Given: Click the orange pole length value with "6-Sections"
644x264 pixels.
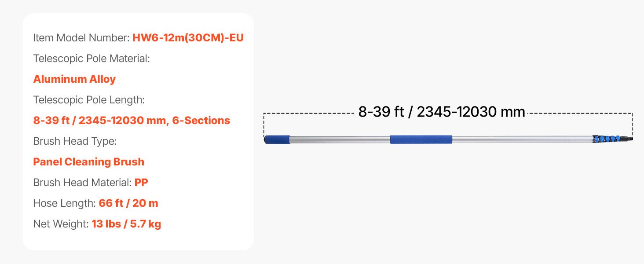Looking at the screenshot, I should [x=132, y=121].
